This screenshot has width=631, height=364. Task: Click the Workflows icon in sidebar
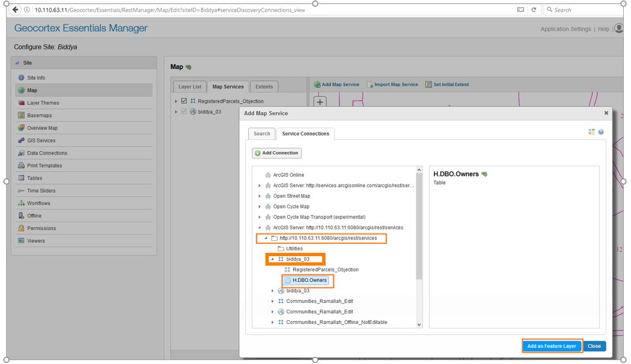[x=21, y=203]
